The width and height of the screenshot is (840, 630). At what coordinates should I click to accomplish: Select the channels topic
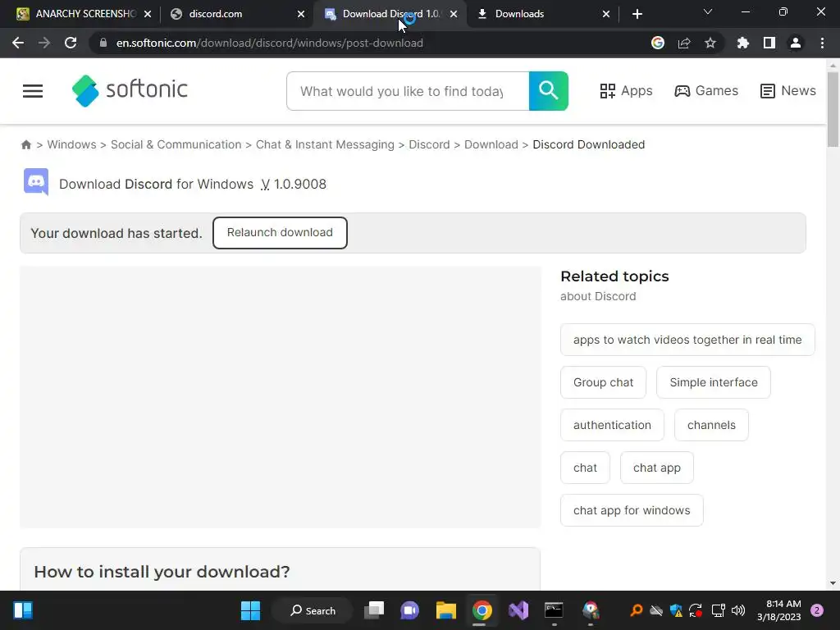(711, 425)
